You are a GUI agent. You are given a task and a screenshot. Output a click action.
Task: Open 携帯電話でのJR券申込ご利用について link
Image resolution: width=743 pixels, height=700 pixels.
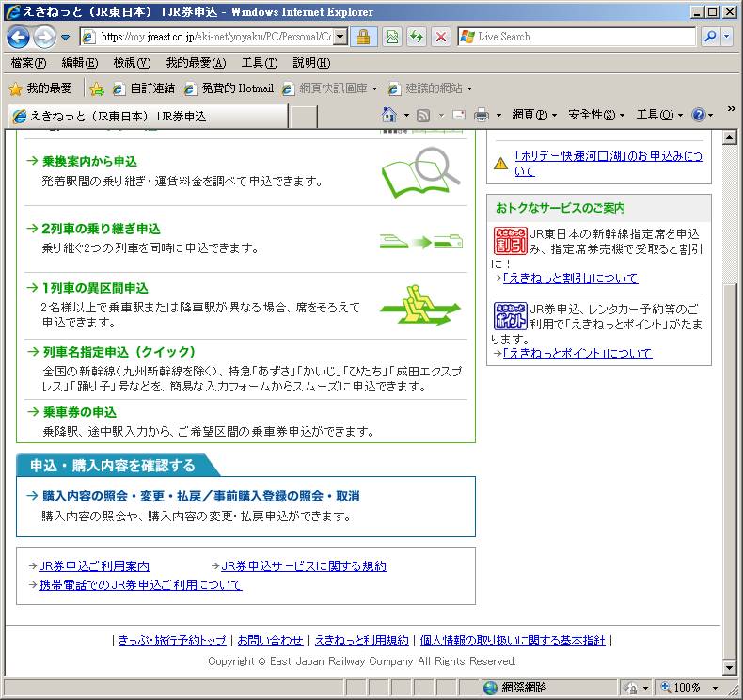click(x=140, y=585)
